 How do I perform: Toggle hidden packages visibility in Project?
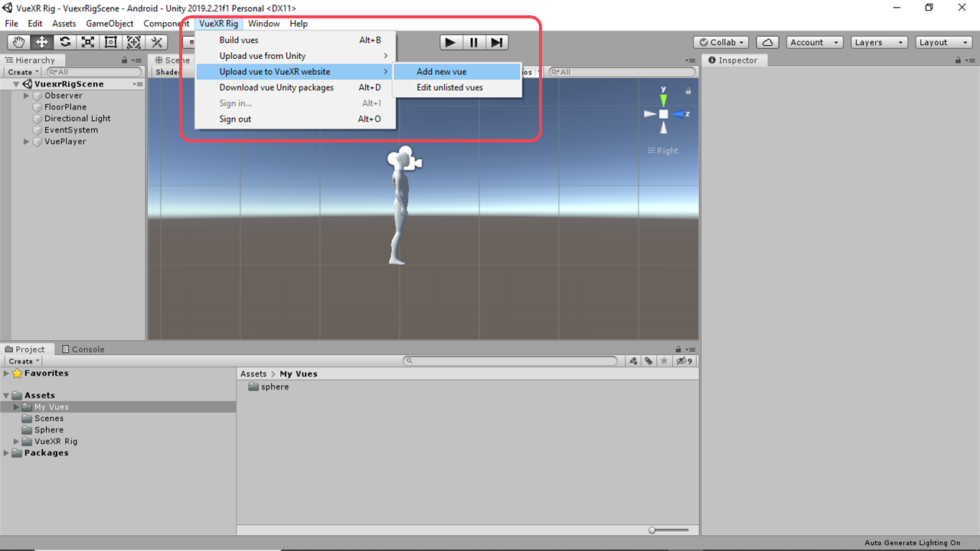pos(684,361)
